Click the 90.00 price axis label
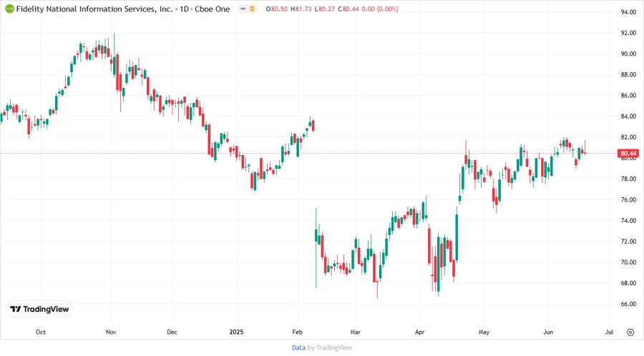This screenshot has width=644, height=356. point(628,54)
